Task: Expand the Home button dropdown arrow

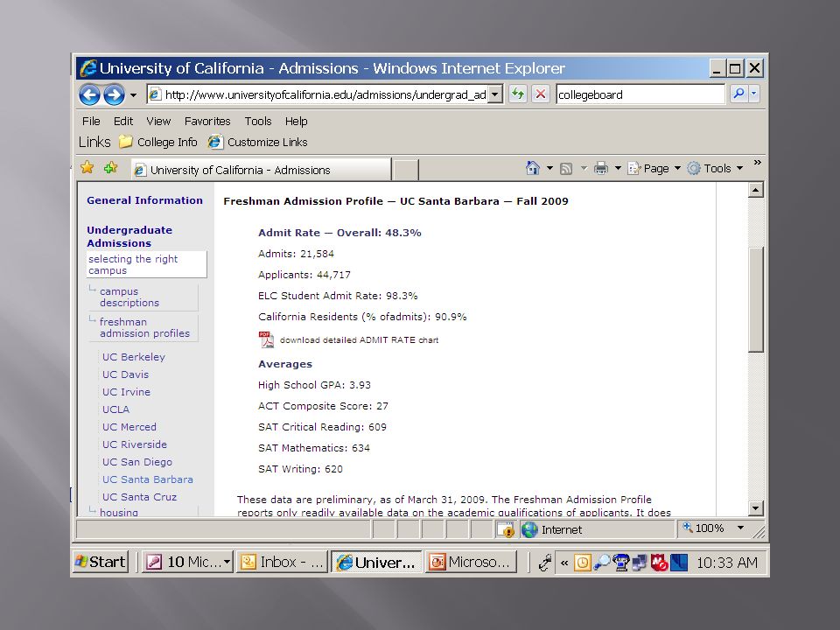Action: 549,168
